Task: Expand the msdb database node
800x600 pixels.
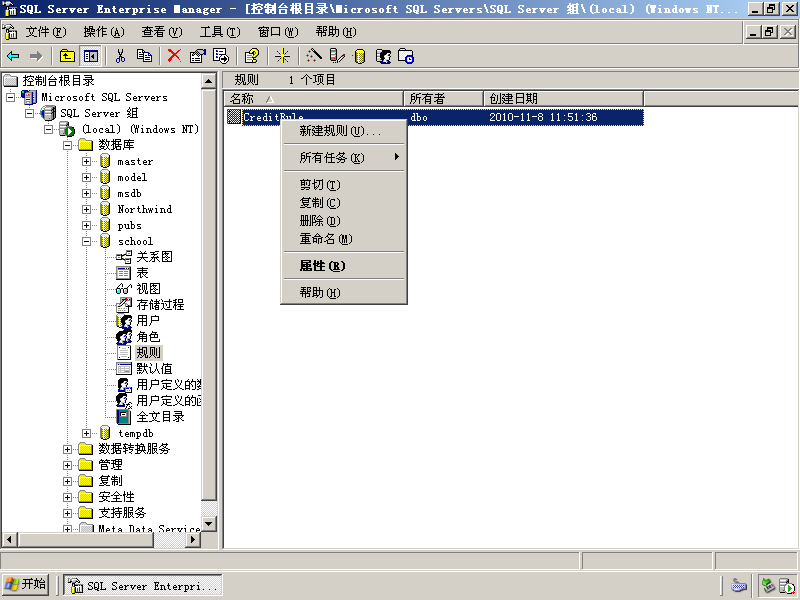Action: [x=86, y=194]
